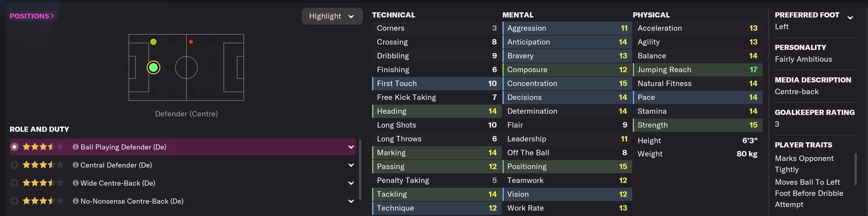Screen dimensions: 868x216
Task: Select the small red position dot on pitch
Action: coord(191,42)
